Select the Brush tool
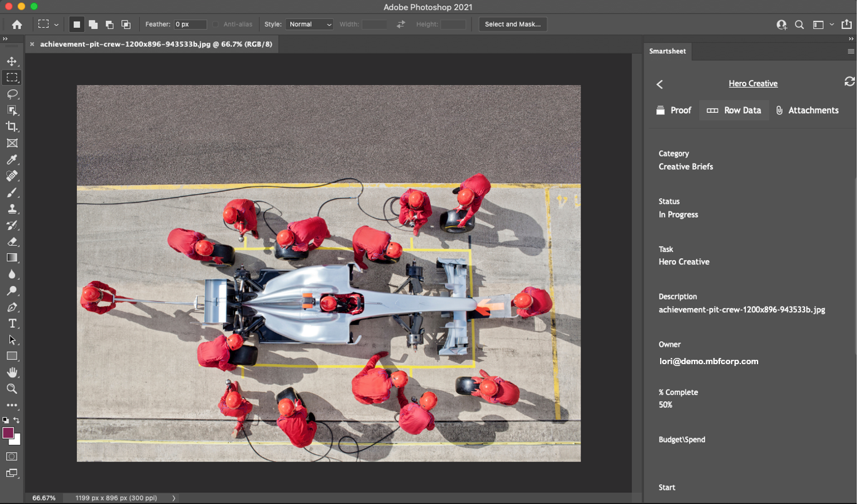The image size is (858, 504). (x=12, y=192)
